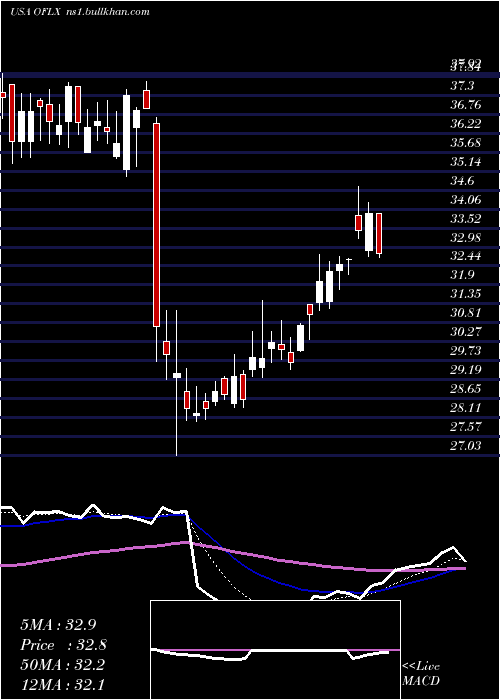Screen dimensions: 500x700
Task: Click the 29.73 price axis label
Action: (x=465, y=351)
